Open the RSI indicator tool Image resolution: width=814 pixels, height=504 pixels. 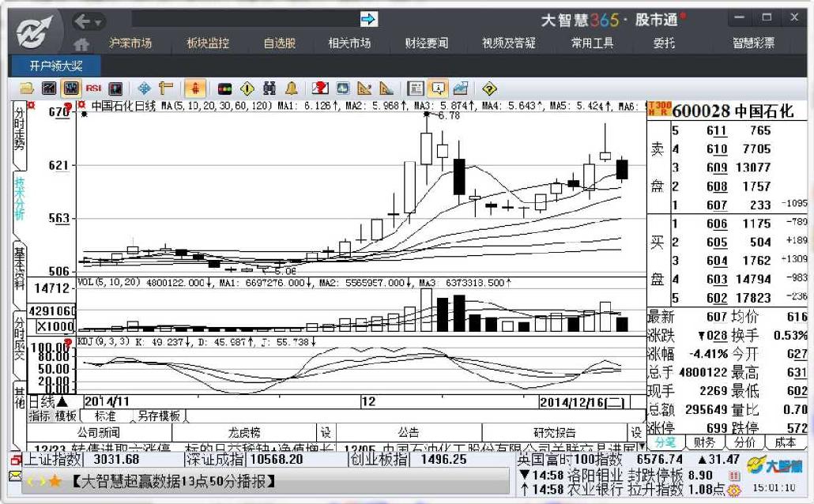point(93,88)
